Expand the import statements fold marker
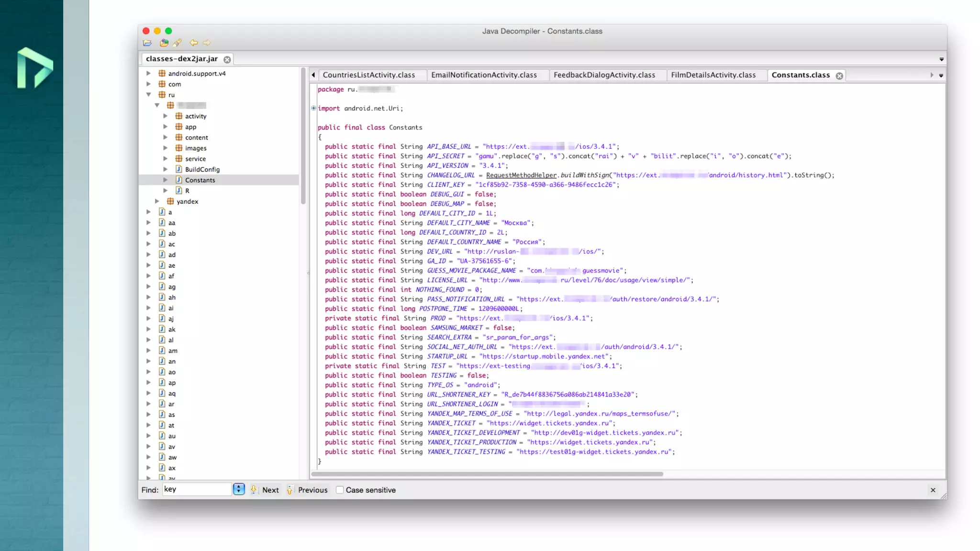This screenshot has height=551, width=980. [314, 108]
